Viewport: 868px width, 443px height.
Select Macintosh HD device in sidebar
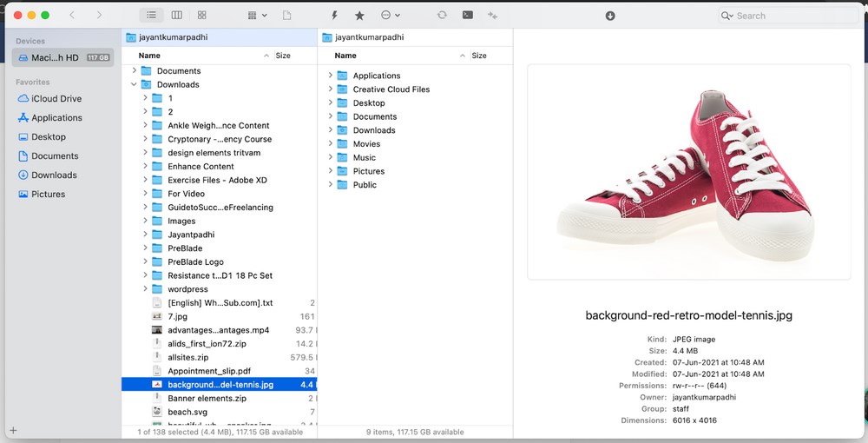(x=62, y=57)
